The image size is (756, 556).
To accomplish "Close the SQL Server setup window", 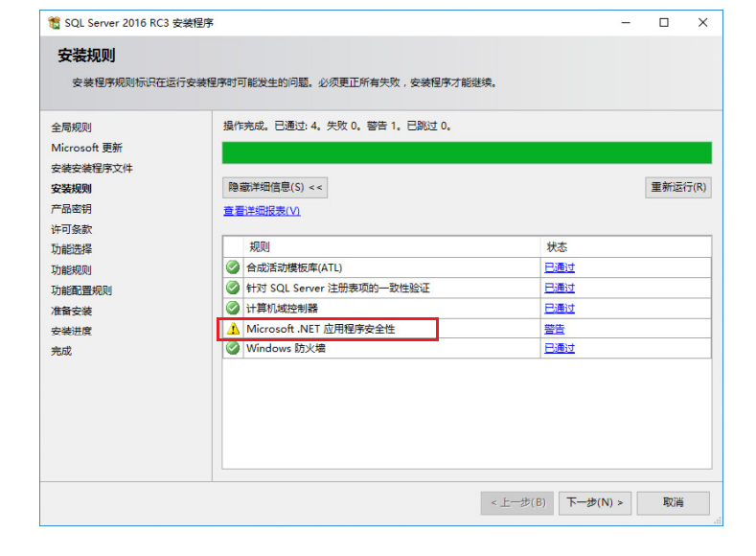I will tap(703, 23).
